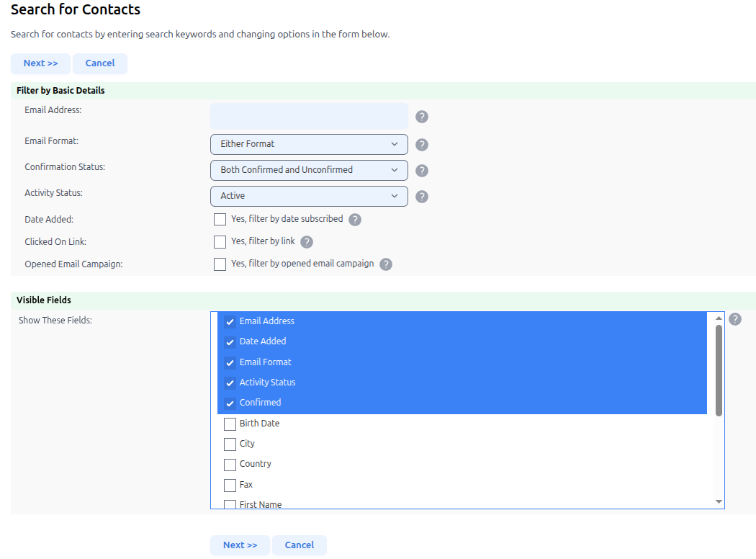The image size is (756, 559).
Task: Click help icon for opened email campaign
Action: 386,264
